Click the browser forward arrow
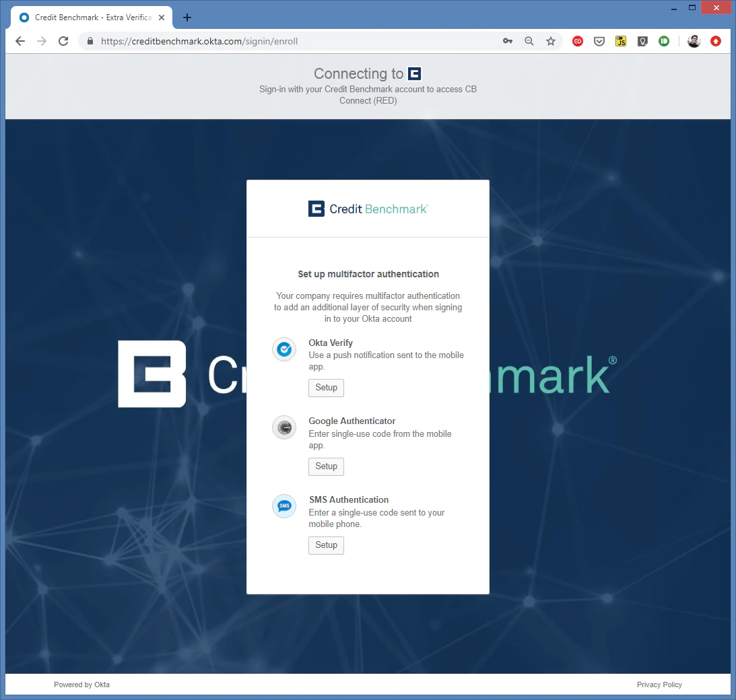This screenshot has height=700, width=736. pos(42,41)
